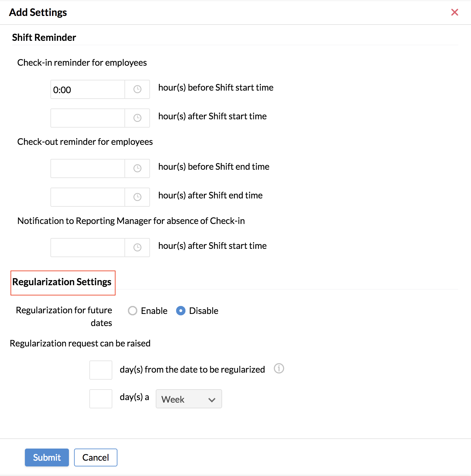Open clock picker for check-in after Shift start

pyautogui.click(x=137, y=118)
